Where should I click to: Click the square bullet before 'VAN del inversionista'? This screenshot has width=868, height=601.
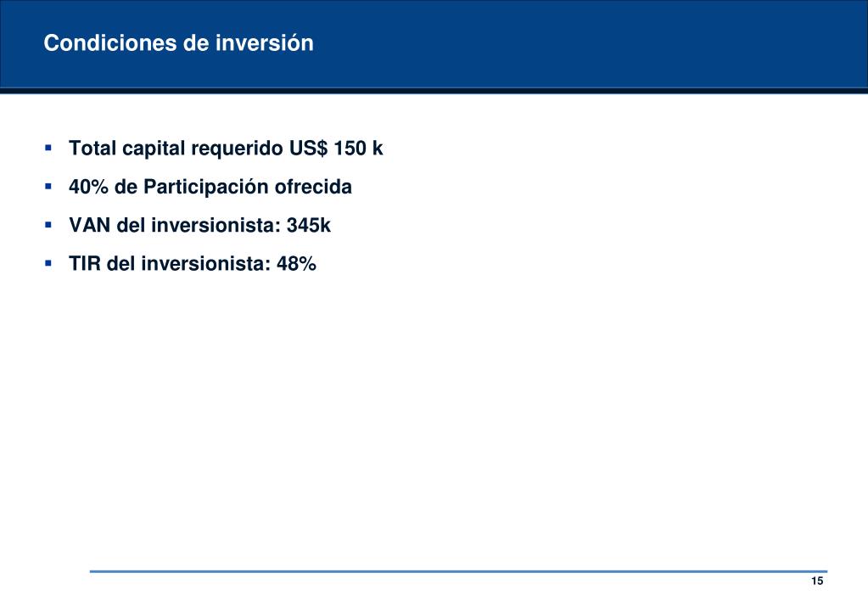tap(48, 226)
